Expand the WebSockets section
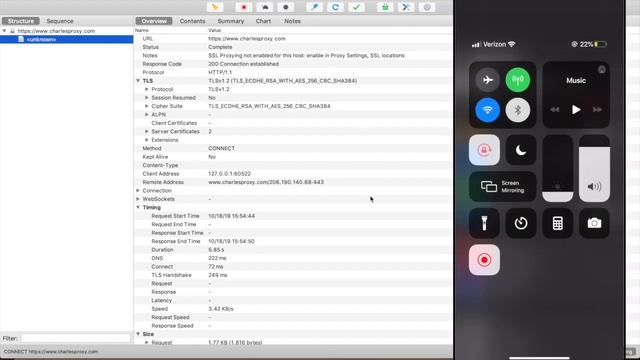The height and width of the screenshot is (360, 640). (x=138, y=199)
